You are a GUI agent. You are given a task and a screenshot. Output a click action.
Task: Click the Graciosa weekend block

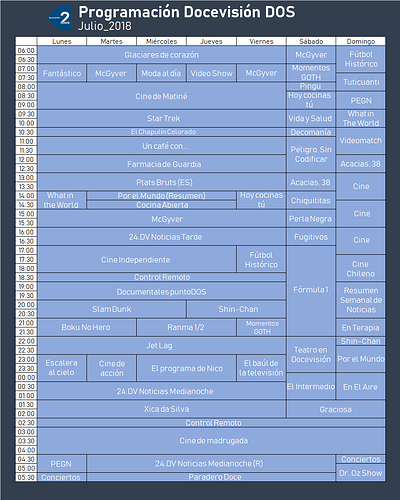coord(336,409)
